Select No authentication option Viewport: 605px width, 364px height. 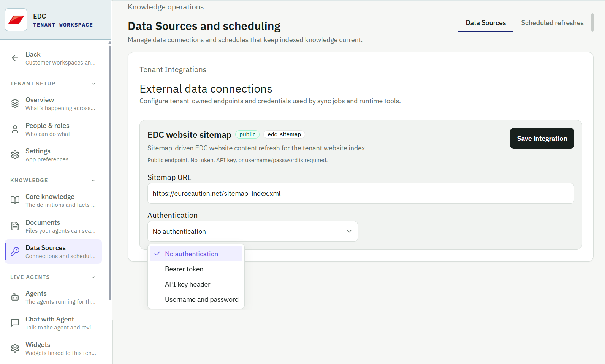pyautogui.click(x=196, y=254)
